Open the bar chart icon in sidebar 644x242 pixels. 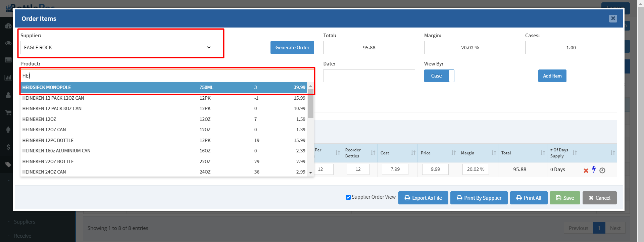coord(8,78)
